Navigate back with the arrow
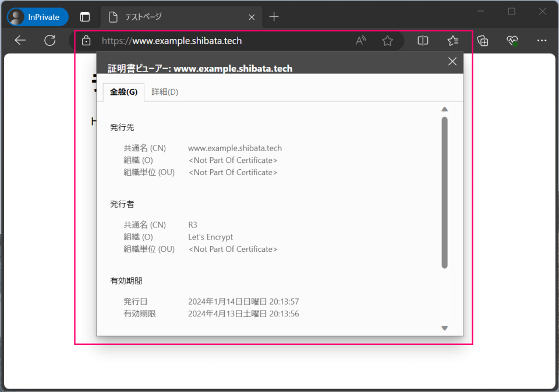559x392 pixels. (x=20, y=40)
